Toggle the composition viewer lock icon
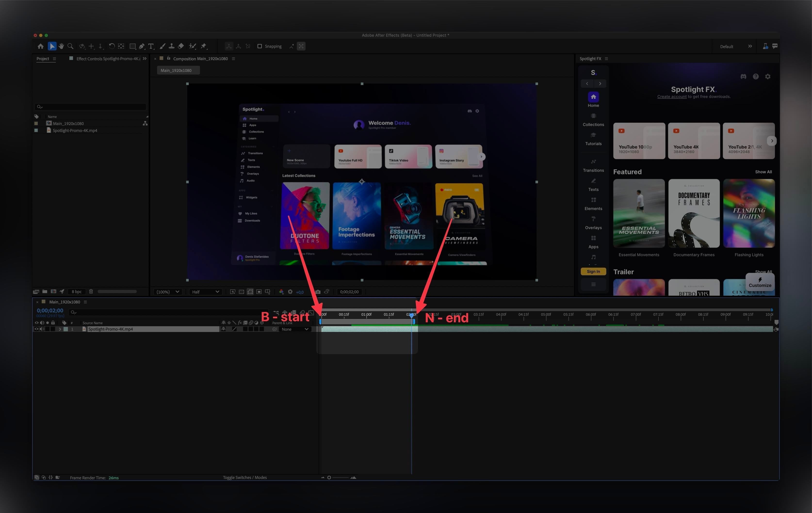Viewport: 812px width, 513px height. click(169, 58)
